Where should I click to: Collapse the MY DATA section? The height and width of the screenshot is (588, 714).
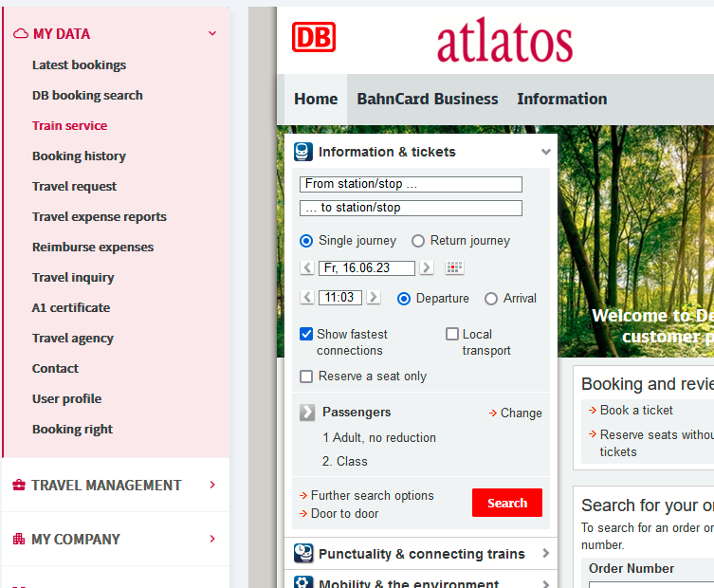(x=212, y=33)
